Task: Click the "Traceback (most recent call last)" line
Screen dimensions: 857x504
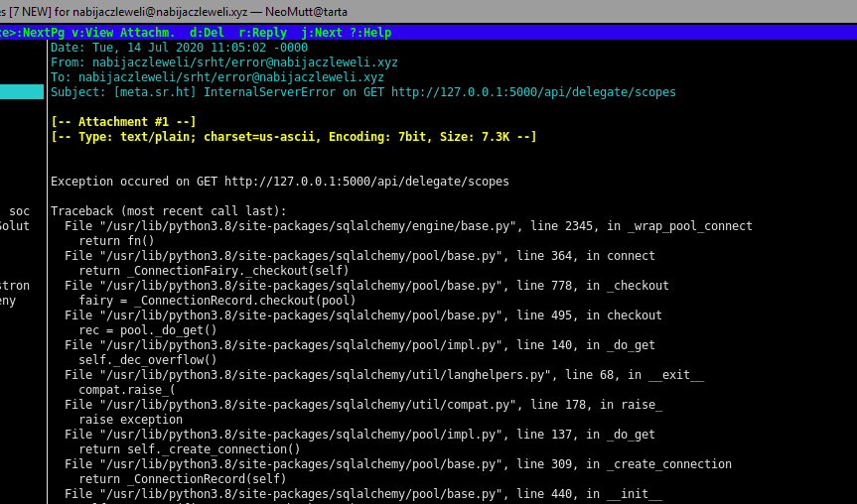Action: pyautogui.click(x=168, y=211)
